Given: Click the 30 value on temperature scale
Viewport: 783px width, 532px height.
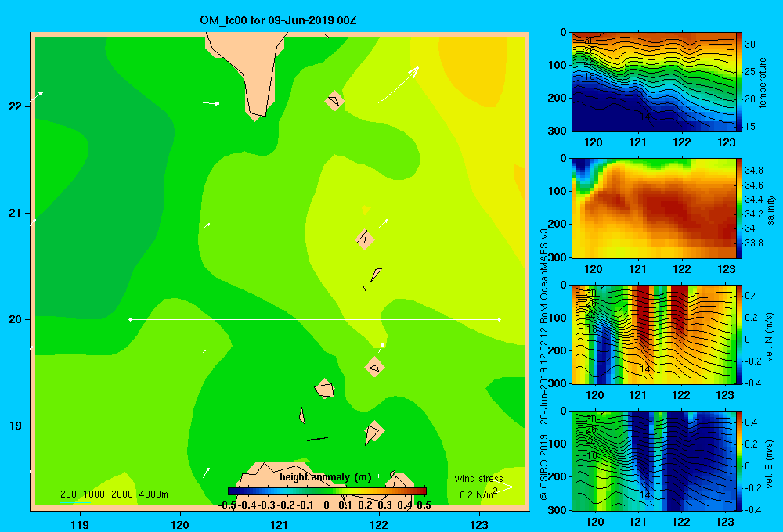Looking at the screenshot, I should pos(750,45).
